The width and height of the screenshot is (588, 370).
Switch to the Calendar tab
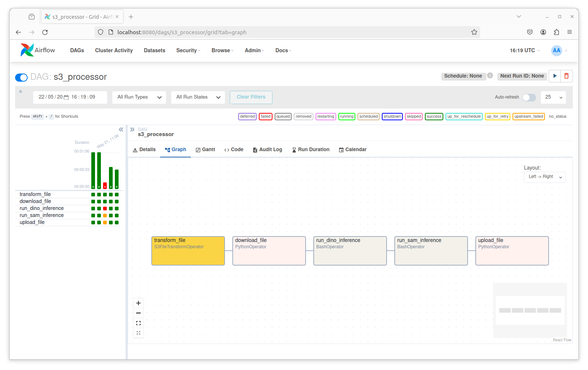click(353, 150)
